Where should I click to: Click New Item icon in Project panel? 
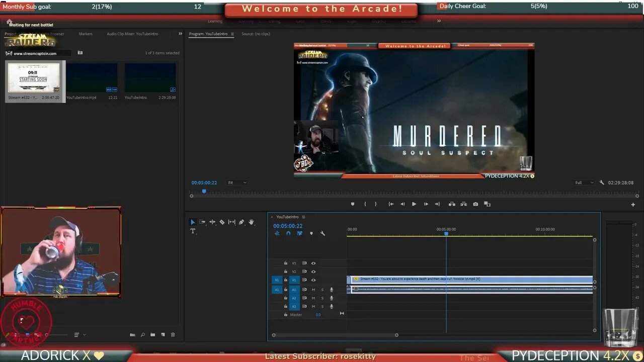[x=163, y=335]
